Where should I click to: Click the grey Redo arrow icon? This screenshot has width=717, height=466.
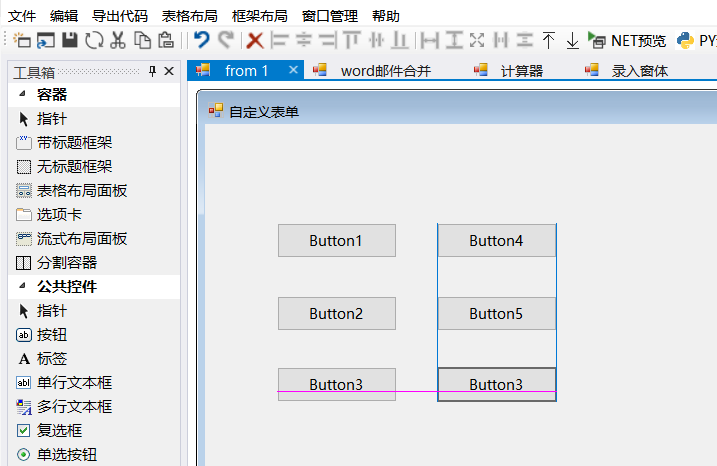click(x=226, y=40)
